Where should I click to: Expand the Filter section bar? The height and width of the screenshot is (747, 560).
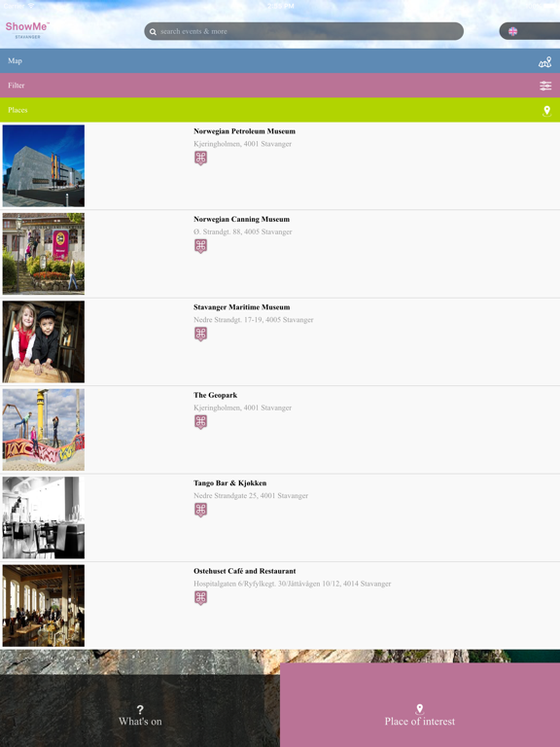coord(280,86)
